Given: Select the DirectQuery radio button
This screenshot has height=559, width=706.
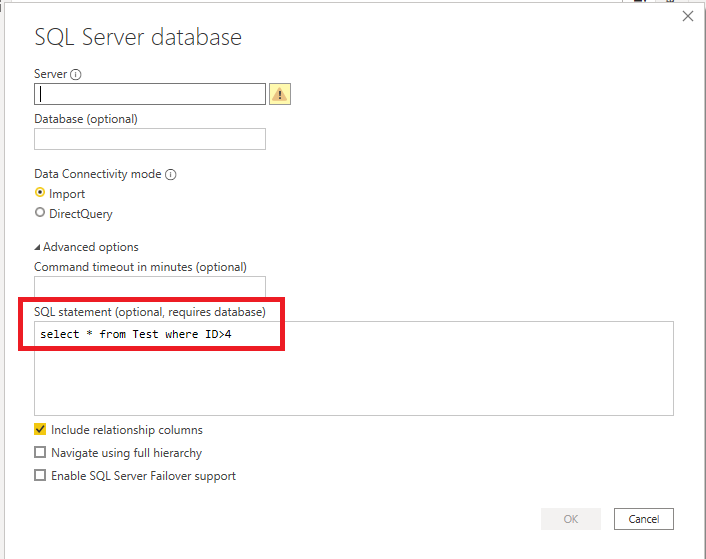Looking at the screenshot, I should 40,212.
